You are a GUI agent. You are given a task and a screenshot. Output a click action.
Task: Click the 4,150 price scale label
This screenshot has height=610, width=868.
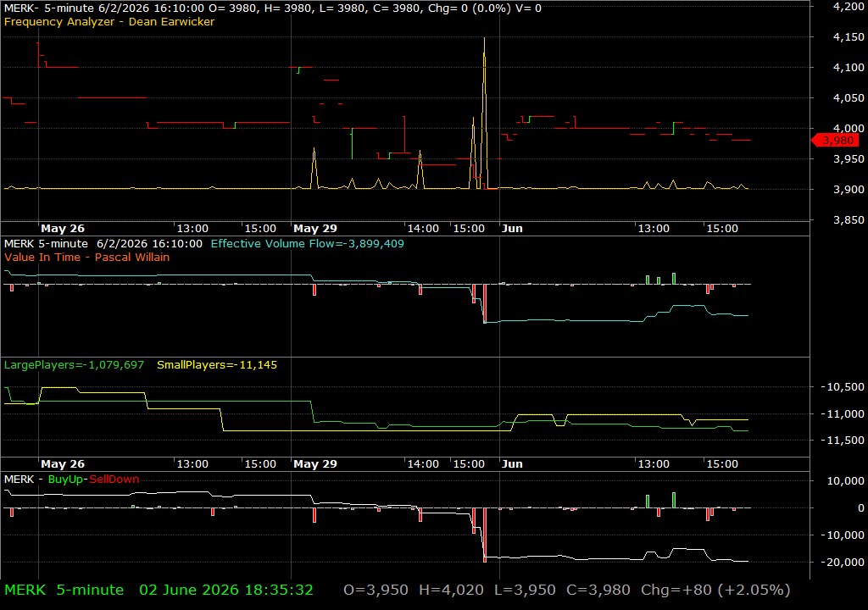click(x=848, y=37)
